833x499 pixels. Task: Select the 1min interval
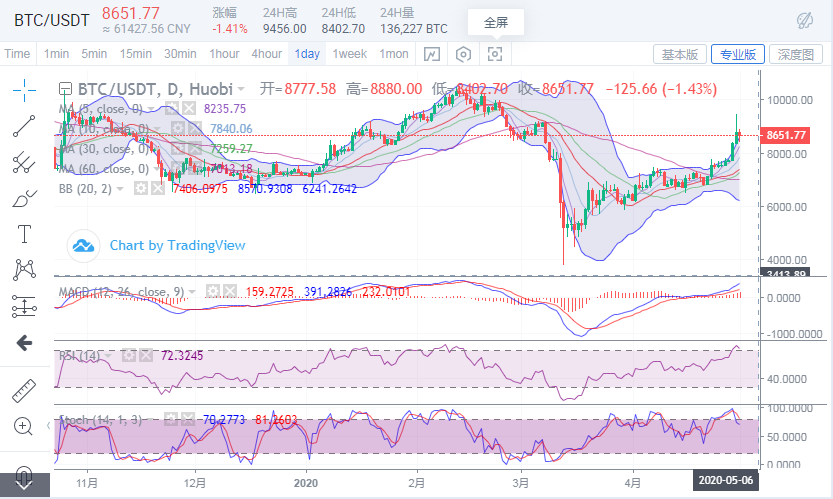[56, 54]
